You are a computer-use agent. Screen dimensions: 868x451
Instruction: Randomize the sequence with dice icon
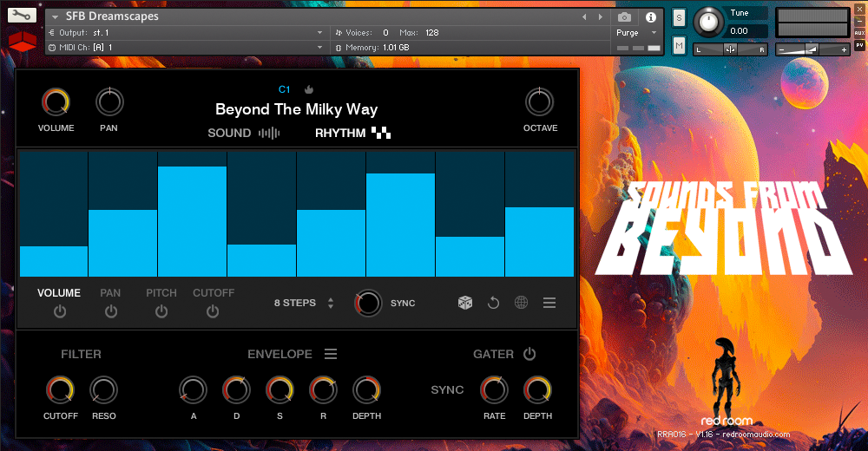tap(465, 303)
